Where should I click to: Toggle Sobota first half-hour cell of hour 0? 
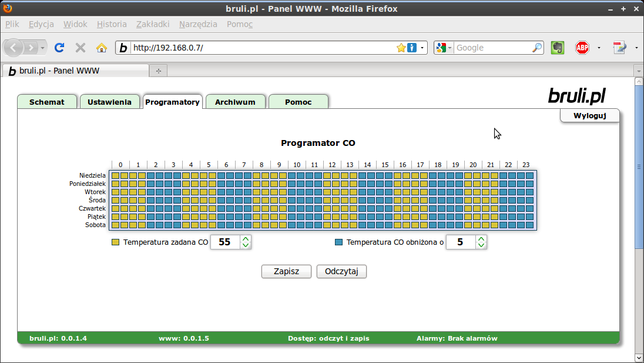[x=115, y=225]
